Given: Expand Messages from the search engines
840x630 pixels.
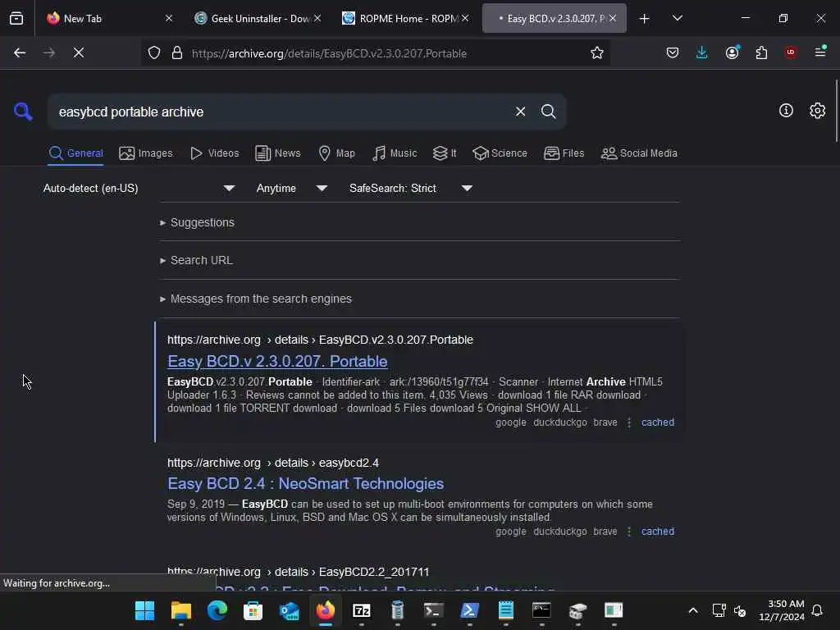Looking at the screenshot, I should [256, 299].
